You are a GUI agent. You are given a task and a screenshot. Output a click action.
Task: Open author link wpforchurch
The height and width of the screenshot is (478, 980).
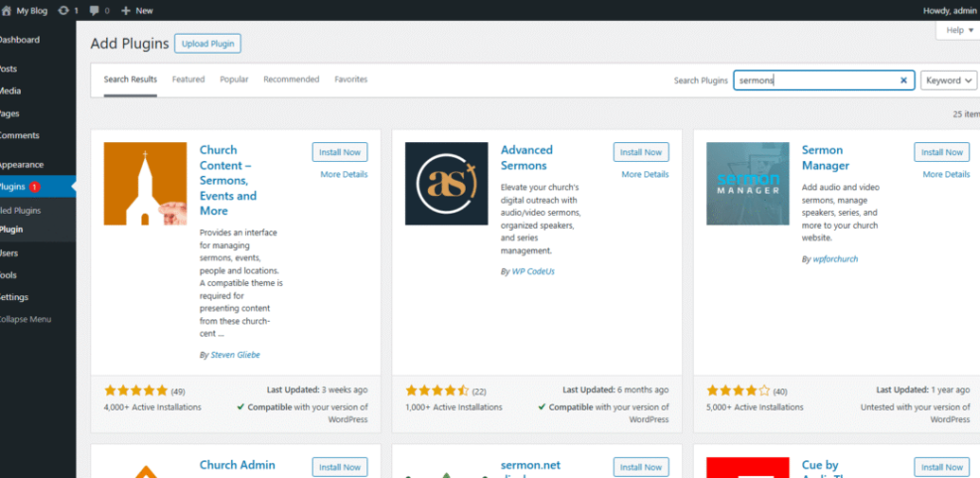pyautogui.click(x=835, y=259)
